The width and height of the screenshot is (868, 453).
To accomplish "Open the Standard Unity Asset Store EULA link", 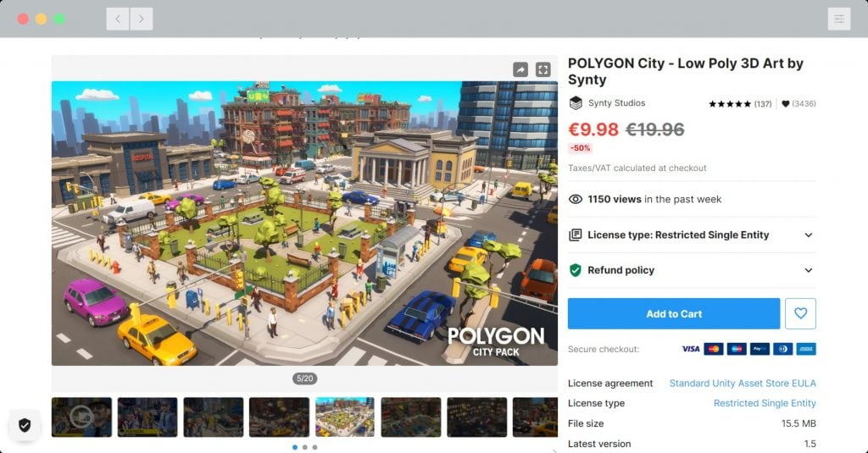I will pyautogui.click(x=742, y=384).
